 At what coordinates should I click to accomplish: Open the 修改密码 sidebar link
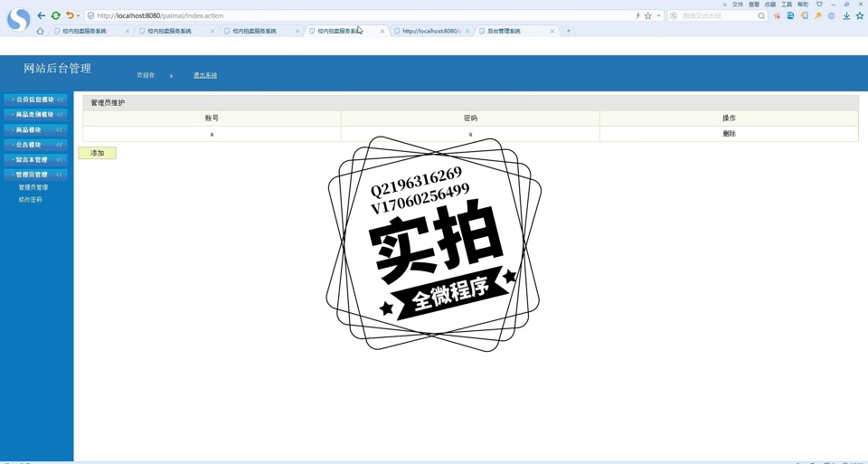click(30, 200)
